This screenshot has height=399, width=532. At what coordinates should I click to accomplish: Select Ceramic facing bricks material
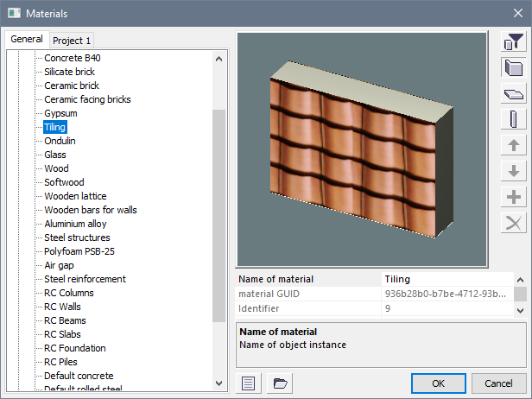tap(87, 99)
